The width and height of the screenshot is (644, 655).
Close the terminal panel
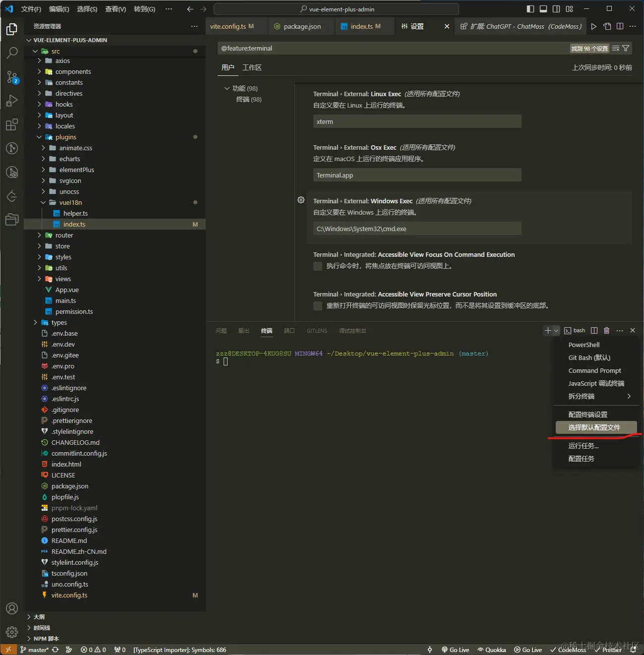coord(633,330)
